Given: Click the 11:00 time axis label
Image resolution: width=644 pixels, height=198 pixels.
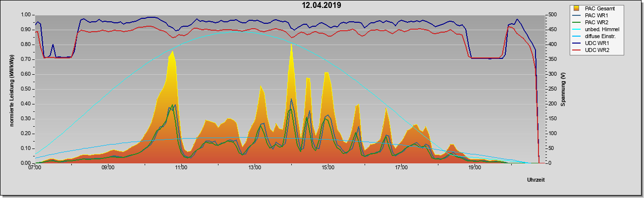Looking at the screenshot, I should (181, 168).
